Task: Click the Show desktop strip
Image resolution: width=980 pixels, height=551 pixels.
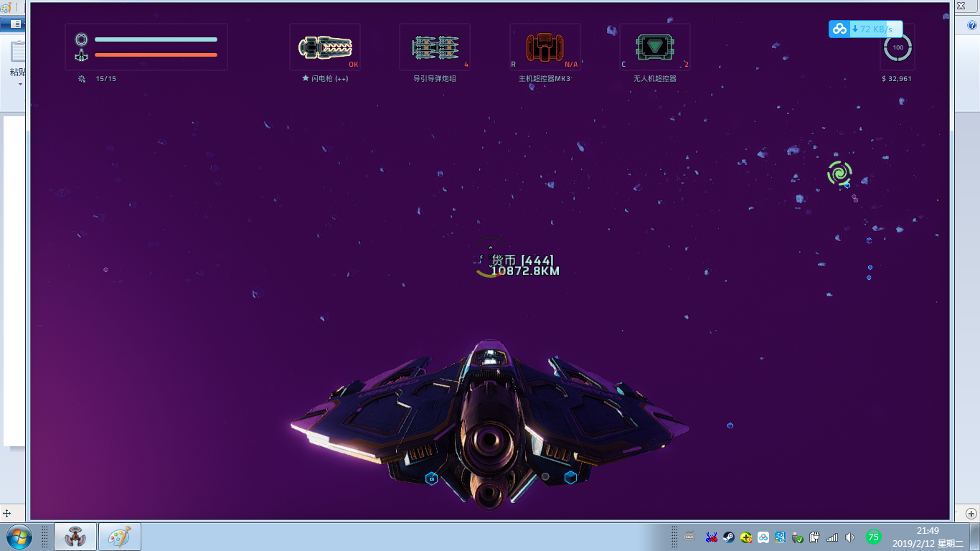Action: point(975,537)
